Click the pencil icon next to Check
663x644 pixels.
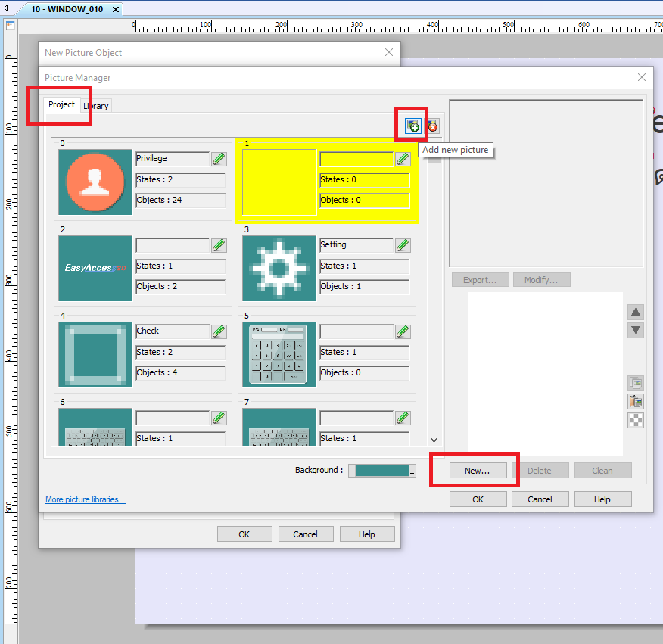click(219, 331)
